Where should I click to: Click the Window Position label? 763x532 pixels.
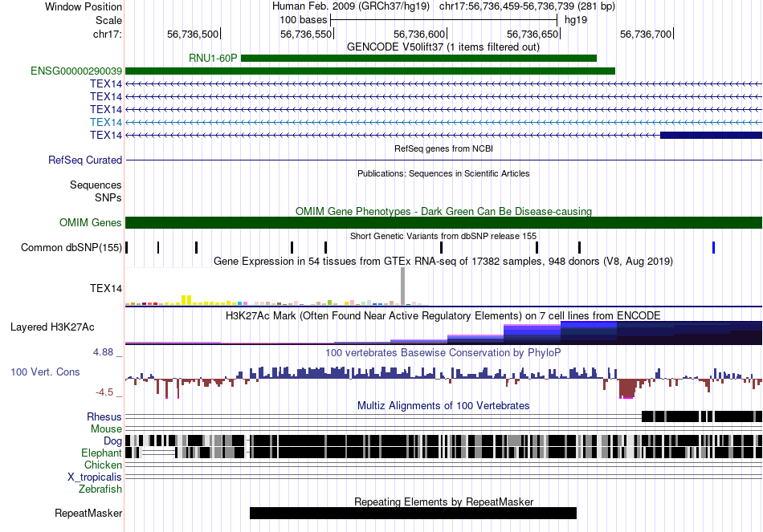(84, 6)
